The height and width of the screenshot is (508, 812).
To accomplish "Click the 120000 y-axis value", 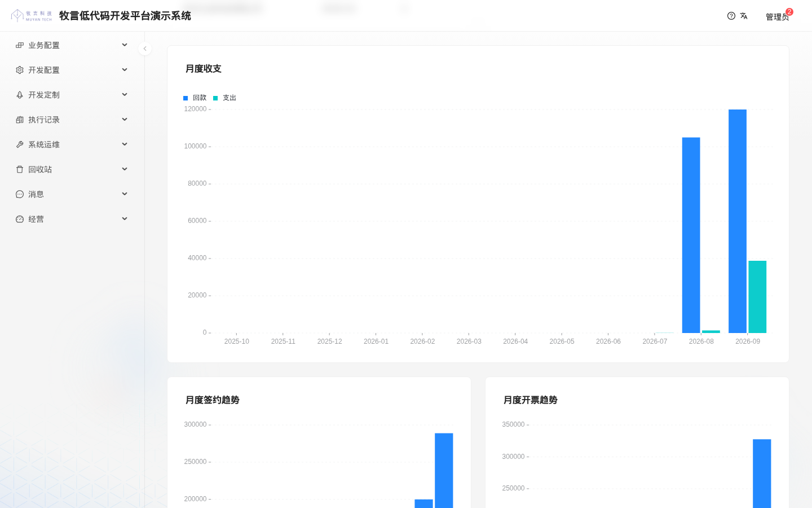I will pyautogui.click(x=195, y=109).
